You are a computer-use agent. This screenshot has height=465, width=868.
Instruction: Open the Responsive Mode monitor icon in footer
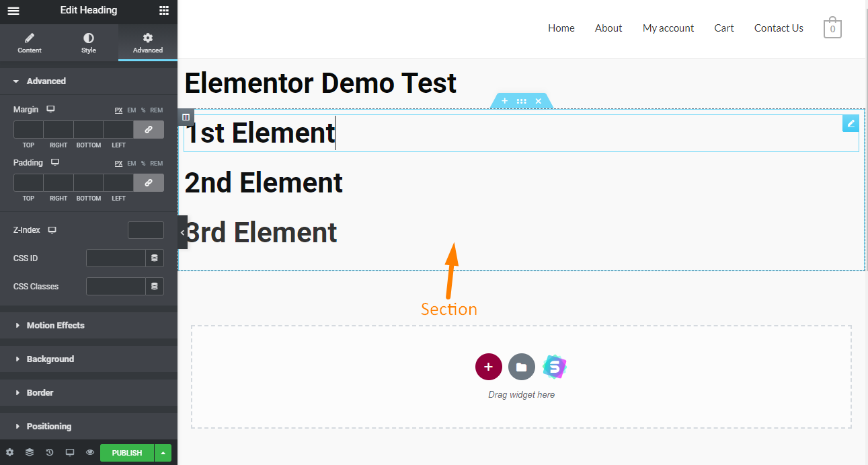click(x=70, y=452)
